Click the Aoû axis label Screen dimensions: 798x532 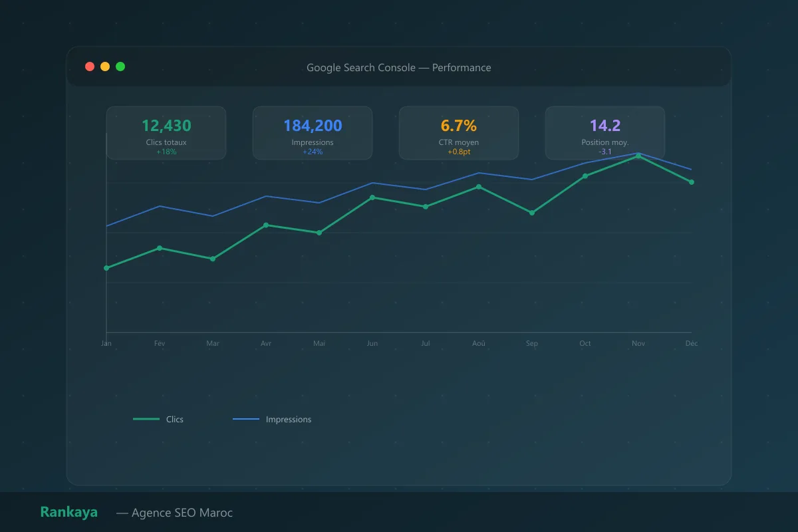coord(479,343)
